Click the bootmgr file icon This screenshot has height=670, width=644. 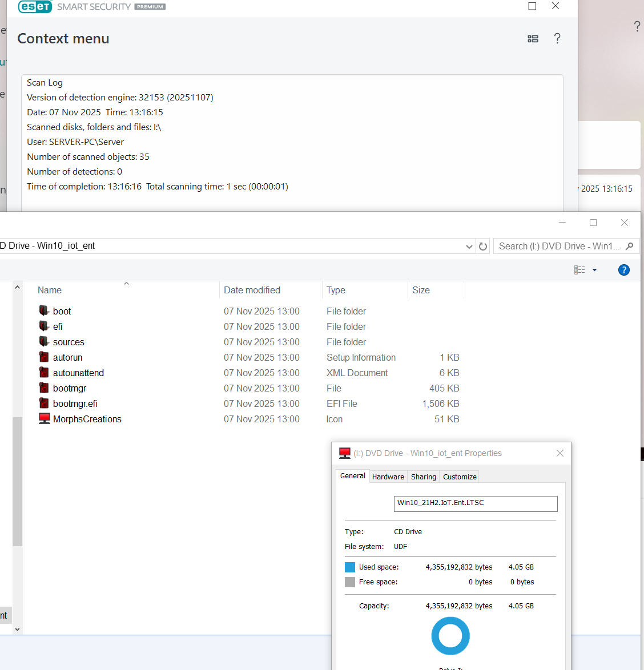[x=43, y=388]
